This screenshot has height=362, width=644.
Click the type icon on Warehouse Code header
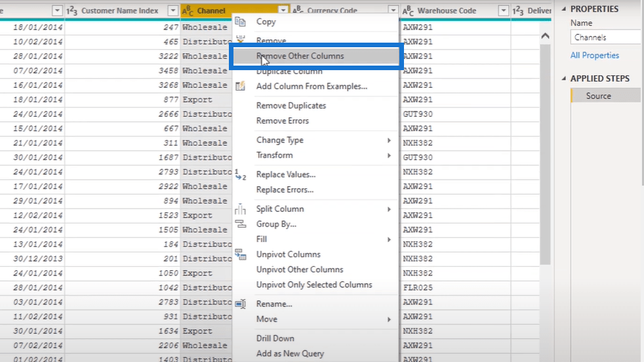[x=408, y=10]
